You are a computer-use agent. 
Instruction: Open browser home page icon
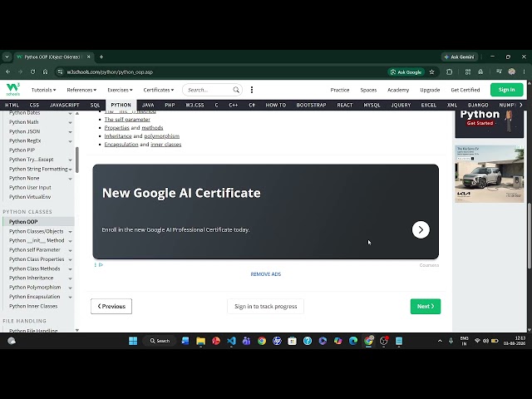click(45, 72)
